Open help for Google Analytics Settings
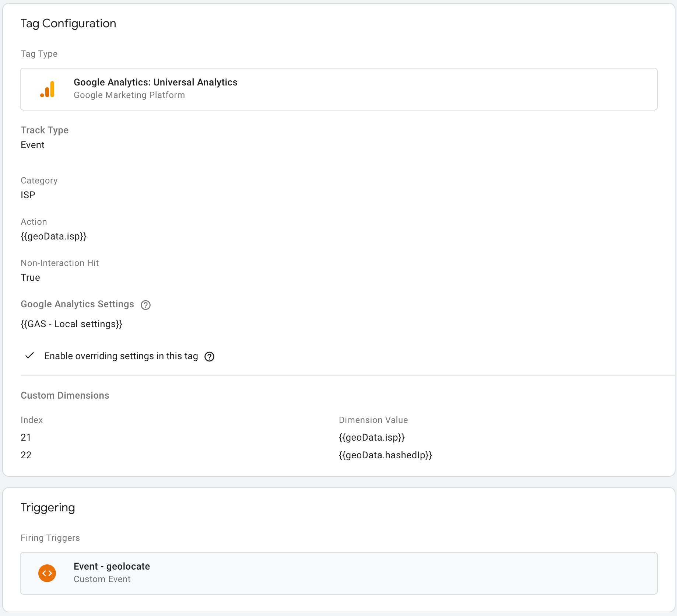677x616 pixels. click(145, 305)
